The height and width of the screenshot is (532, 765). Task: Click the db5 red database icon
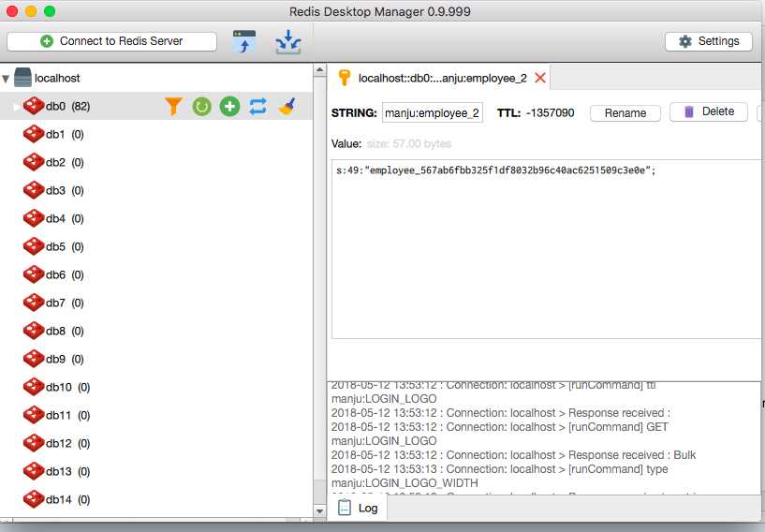click(34, 246)
